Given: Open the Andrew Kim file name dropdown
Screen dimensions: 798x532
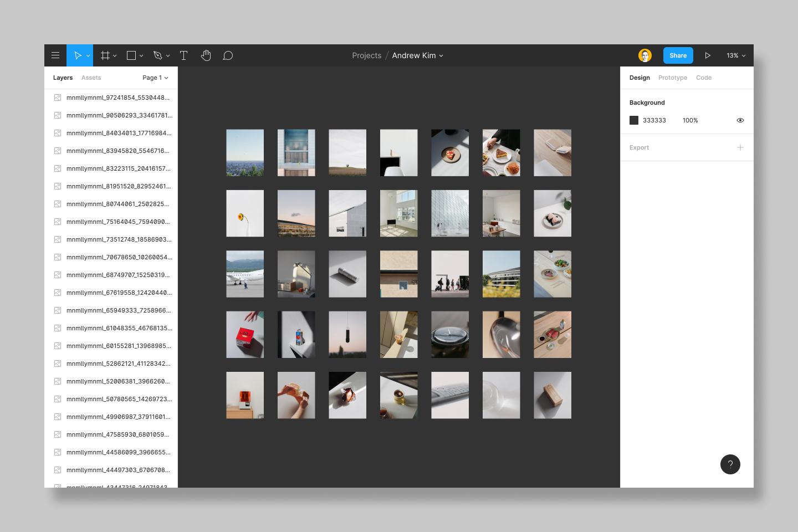Looking at the screenshot, I should pyautogui.click(x=417, y=55).
